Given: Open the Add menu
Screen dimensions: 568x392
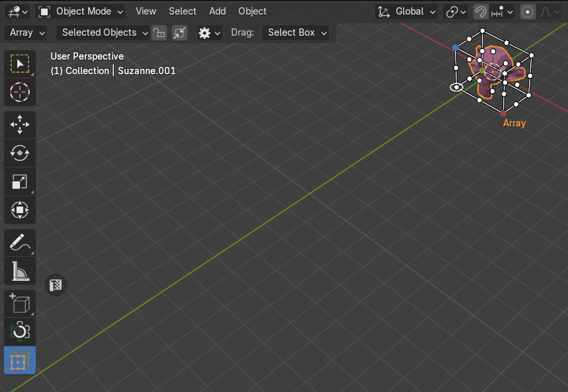Looking at the screenshot, I should [x=217, y=12].
